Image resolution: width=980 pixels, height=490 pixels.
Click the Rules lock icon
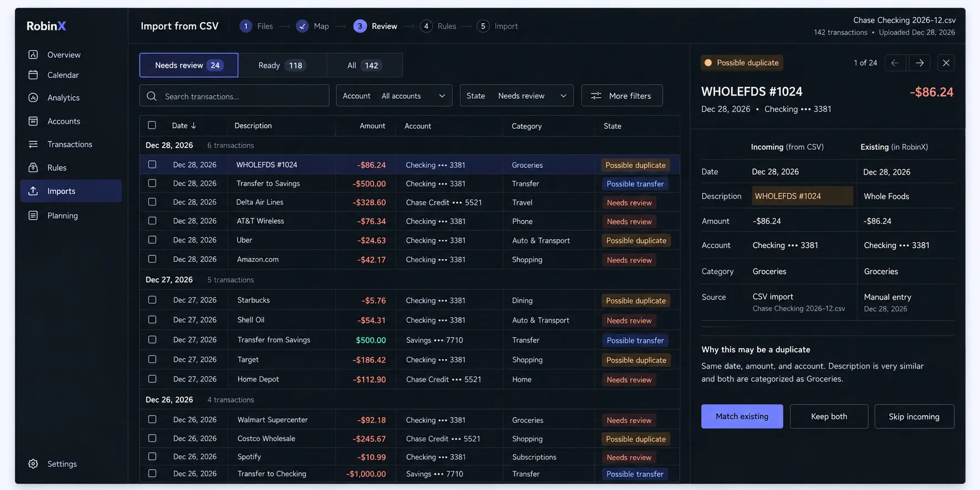[33, 167]
